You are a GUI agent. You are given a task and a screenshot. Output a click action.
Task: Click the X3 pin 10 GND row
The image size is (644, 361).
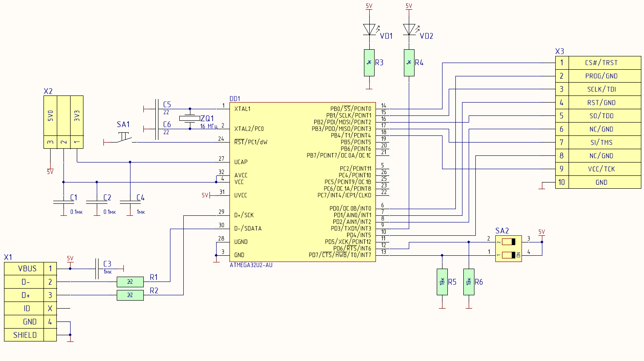pyautogui.click(x=598, y=182)
